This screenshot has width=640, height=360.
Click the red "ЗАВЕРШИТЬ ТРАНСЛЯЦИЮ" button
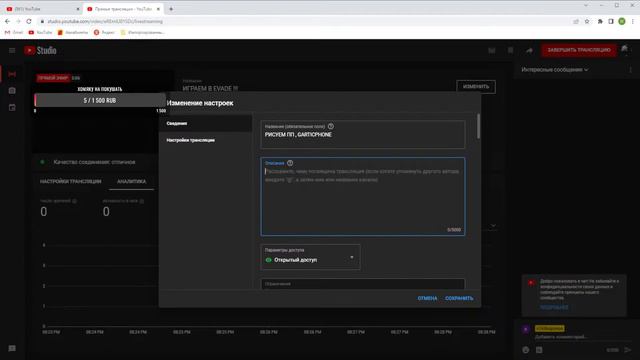[x=579, y=50]
